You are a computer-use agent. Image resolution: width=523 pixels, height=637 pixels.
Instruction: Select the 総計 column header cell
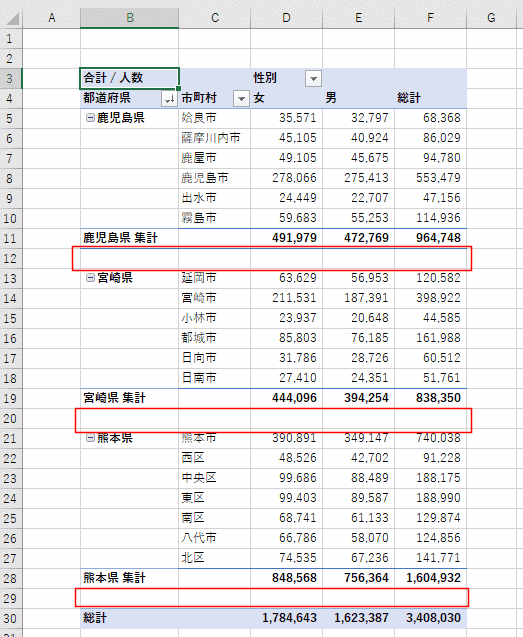point(430,98)
